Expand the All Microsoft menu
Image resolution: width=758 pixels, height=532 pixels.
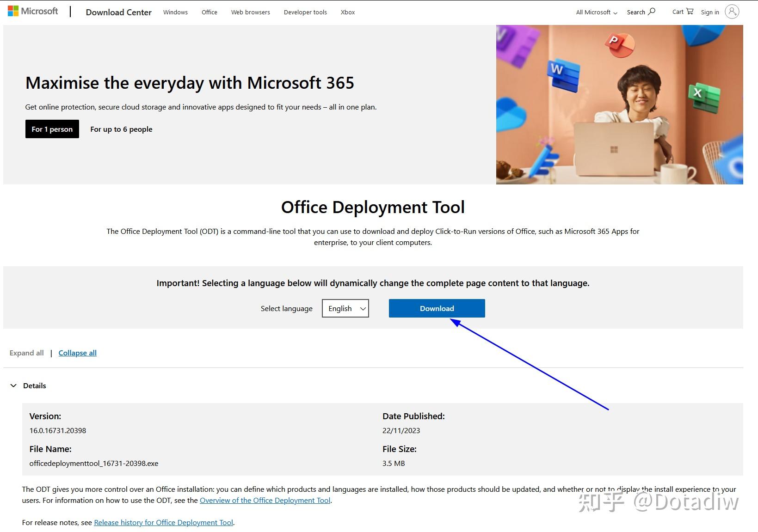pyautogui.click(x=596, y=12)
